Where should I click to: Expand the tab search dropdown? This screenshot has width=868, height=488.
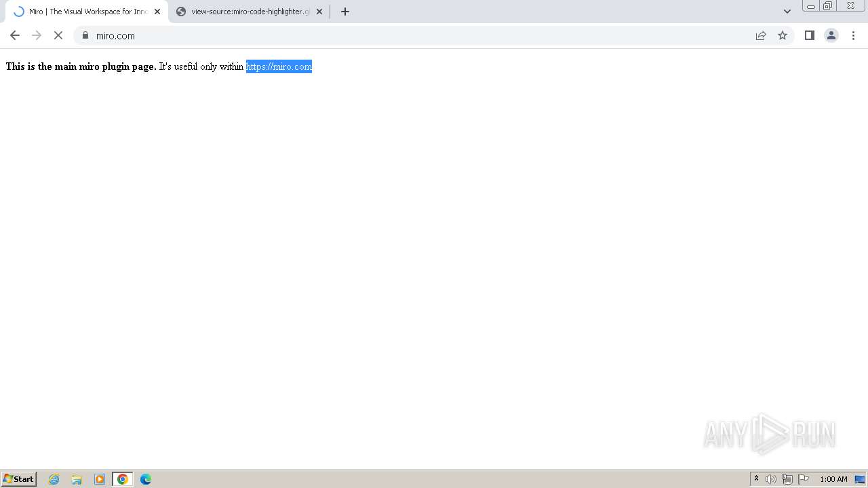(x=787, y=12)
